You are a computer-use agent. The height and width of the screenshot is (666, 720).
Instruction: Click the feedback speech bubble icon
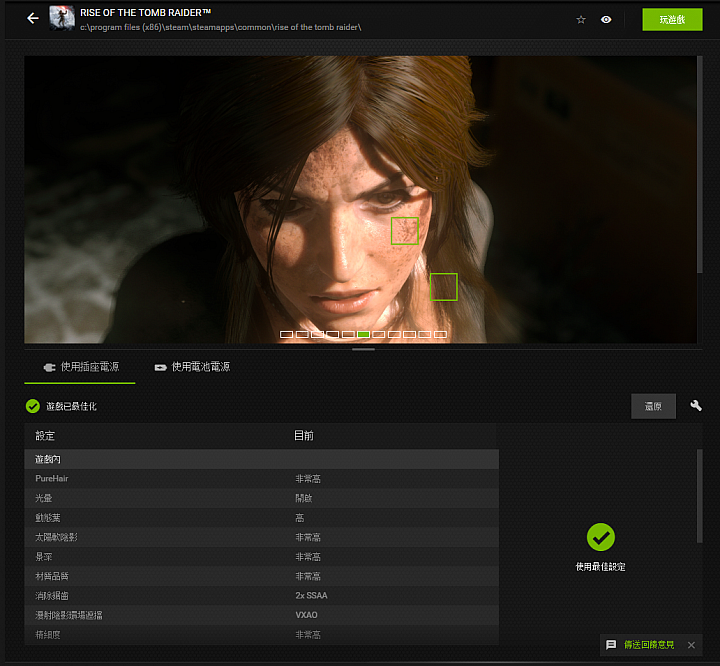pyautogui.click(x=611, y=645)
